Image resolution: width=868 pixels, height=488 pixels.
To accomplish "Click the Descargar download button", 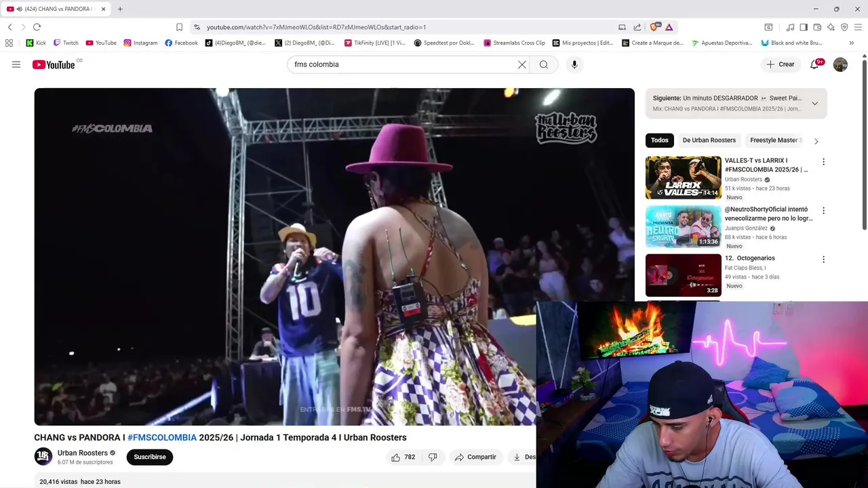I will (x=524, y=457).
